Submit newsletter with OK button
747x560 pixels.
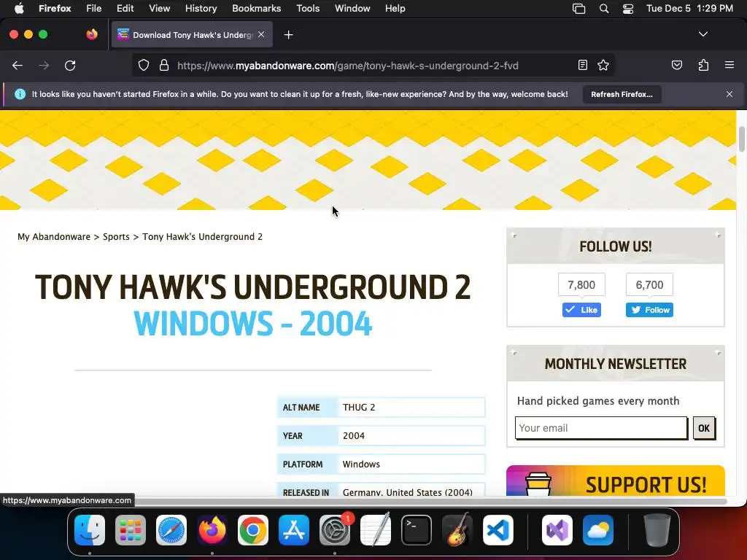tap(704, 428)
